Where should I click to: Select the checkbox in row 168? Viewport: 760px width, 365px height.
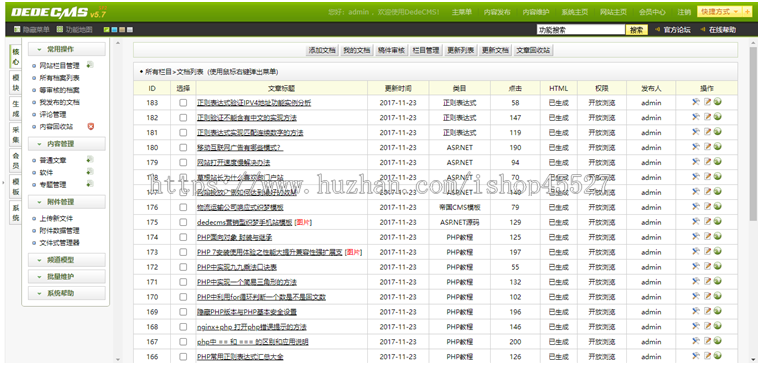[x=183, y=327]
